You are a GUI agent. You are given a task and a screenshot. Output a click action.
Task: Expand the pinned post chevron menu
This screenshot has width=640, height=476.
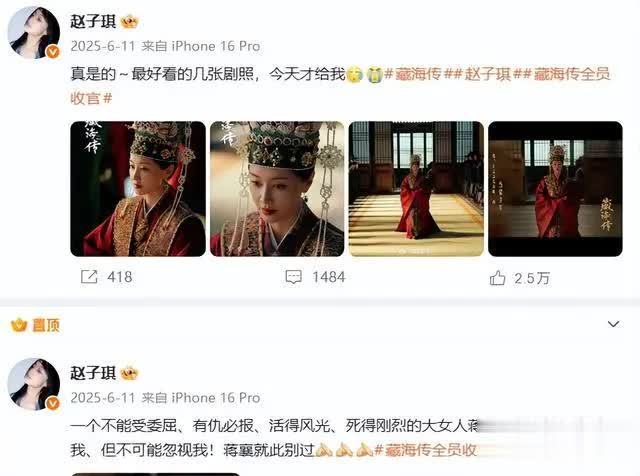[x=613, y=324]
